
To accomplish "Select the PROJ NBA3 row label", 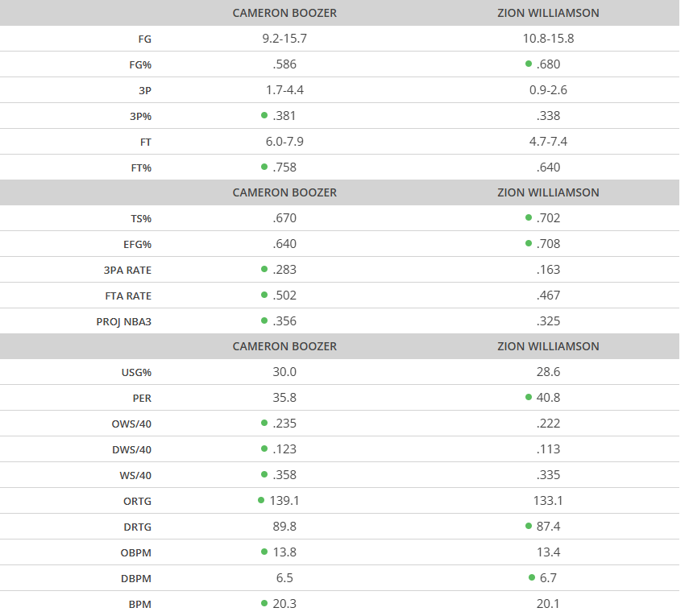I will [x=123, y=321].
